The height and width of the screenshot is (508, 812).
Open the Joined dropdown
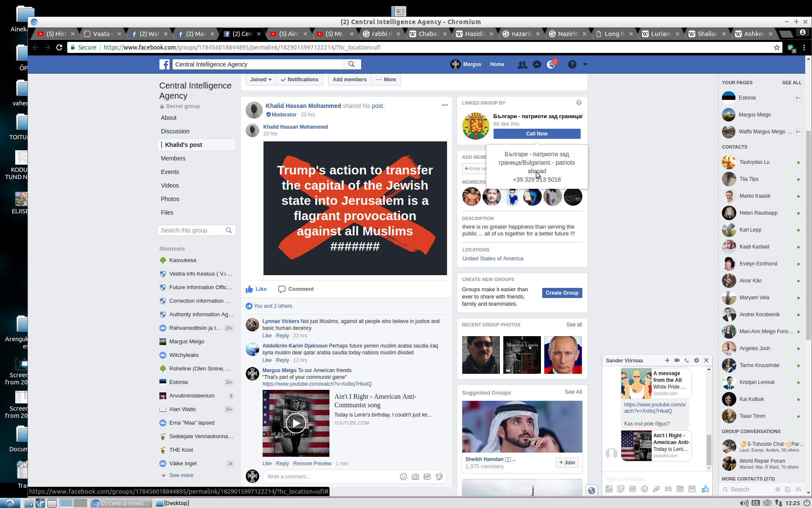[x=261, y=80]
